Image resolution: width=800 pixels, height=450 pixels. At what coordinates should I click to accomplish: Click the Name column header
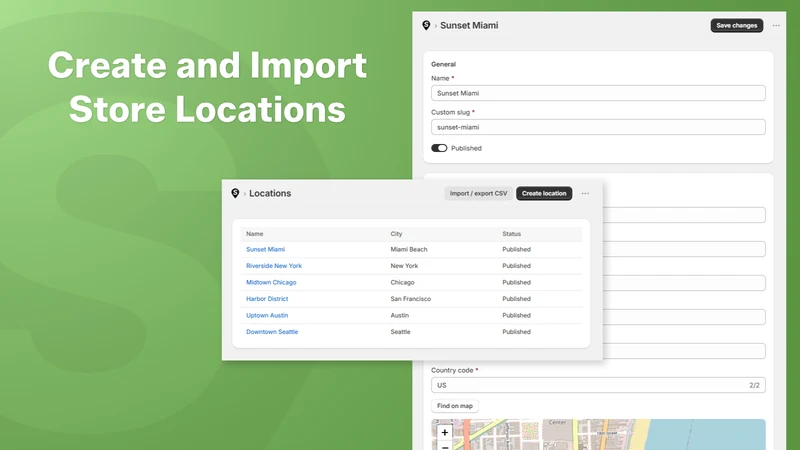255,234
